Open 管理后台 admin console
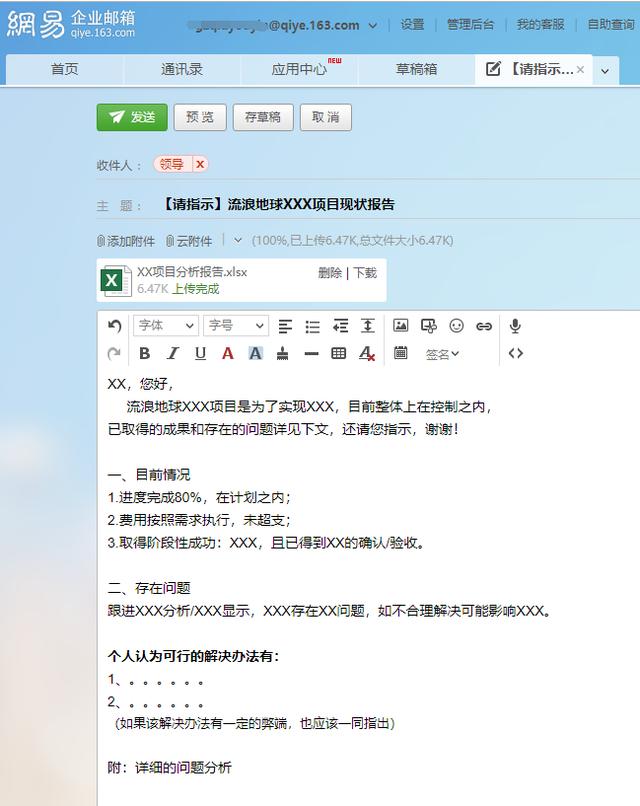The image size is (640, 806). point(470,24)
